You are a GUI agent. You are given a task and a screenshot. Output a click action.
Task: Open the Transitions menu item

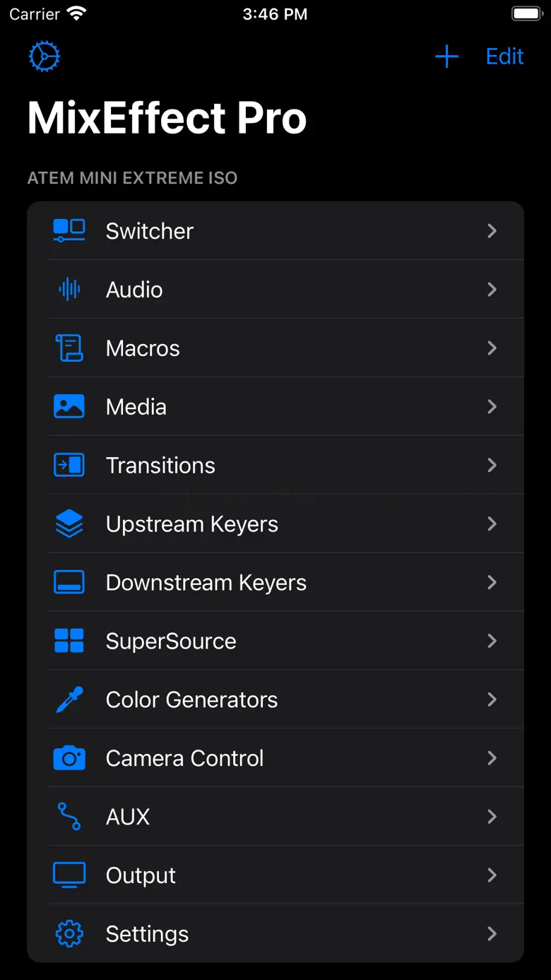[x=160, y=466]
